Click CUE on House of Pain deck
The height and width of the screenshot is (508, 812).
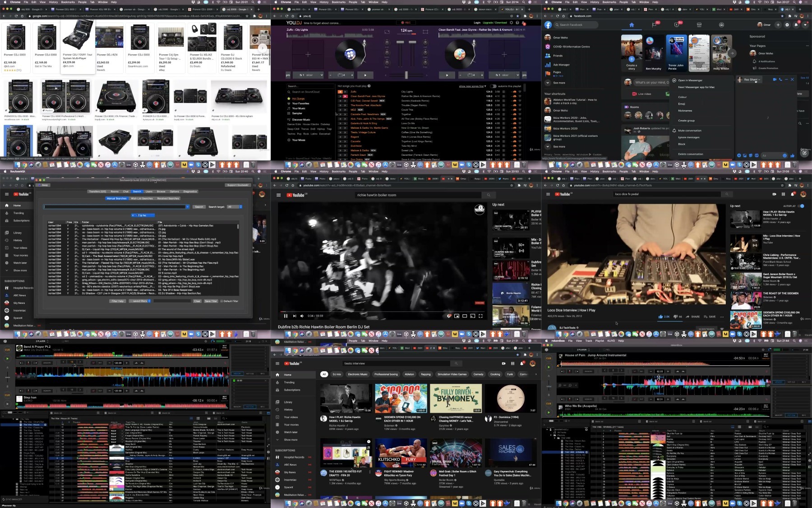(549, 358)
